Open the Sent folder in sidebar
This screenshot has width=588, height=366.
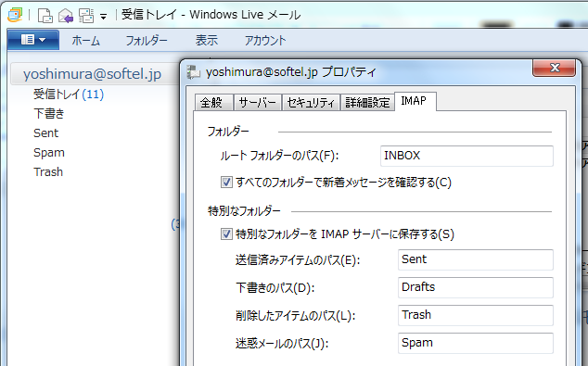(45, 133)
